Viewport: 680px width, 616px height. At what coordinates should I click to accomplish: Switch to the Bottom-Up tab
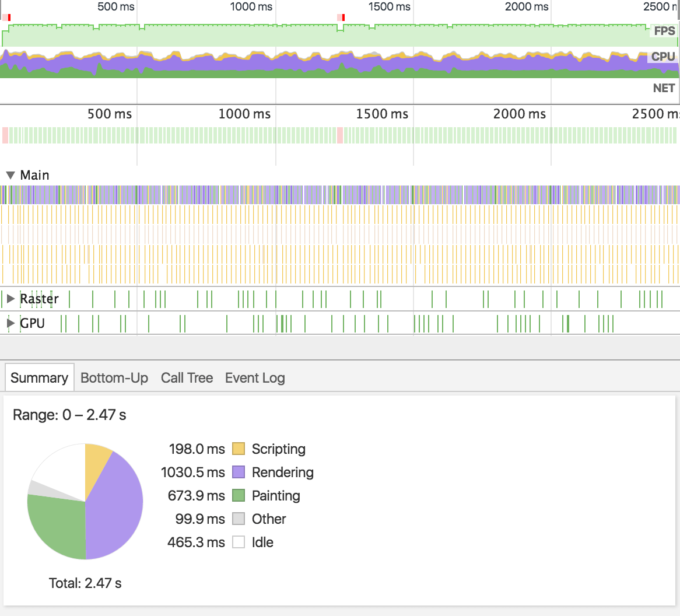coord(114,378)
